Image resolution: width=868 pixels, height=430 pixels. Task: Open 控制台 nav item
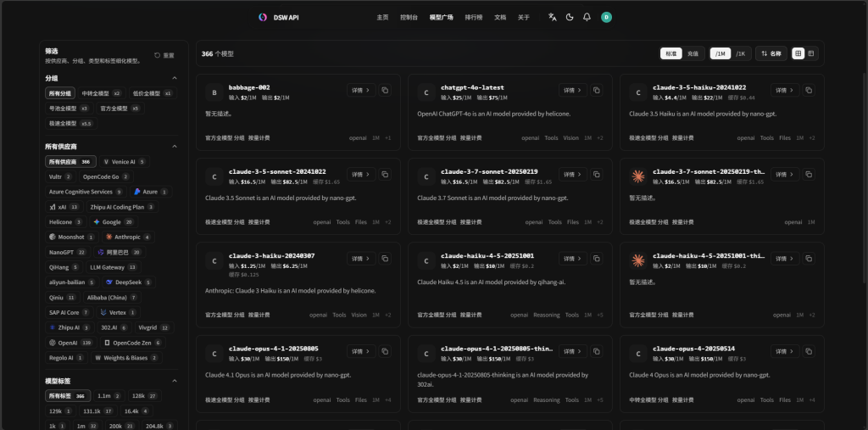(x=409, y=17)
